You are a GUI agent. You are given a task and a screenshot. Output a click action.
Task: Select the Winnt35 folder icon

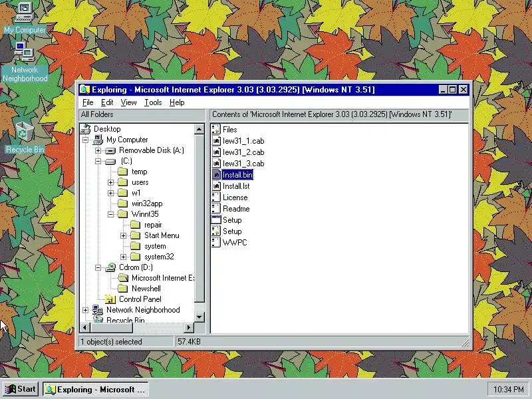coord(123,214)
